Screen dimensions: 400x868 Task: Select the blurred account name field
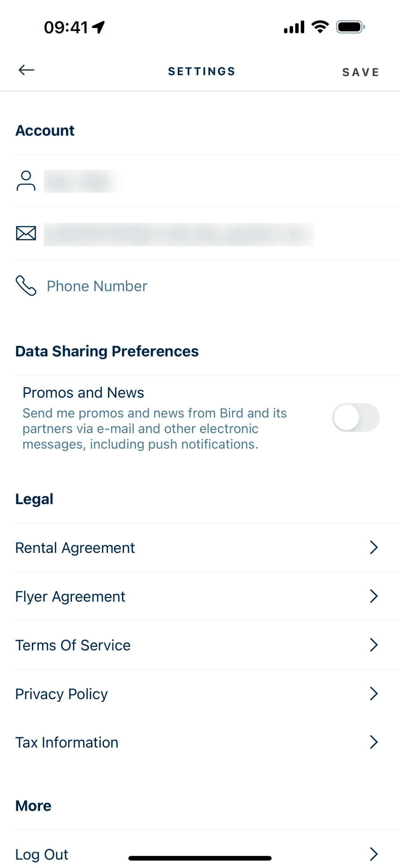(x=82, y=181)
